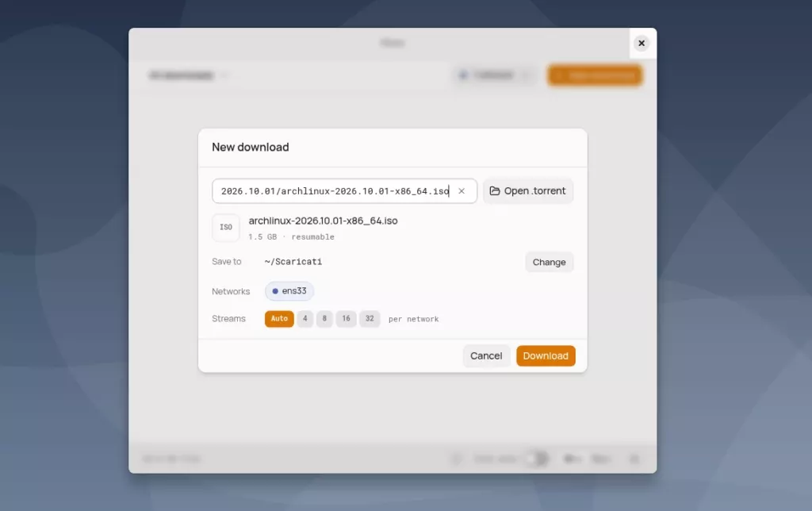
Task: Cancel the new download dialog
Action: pos(486,356)
